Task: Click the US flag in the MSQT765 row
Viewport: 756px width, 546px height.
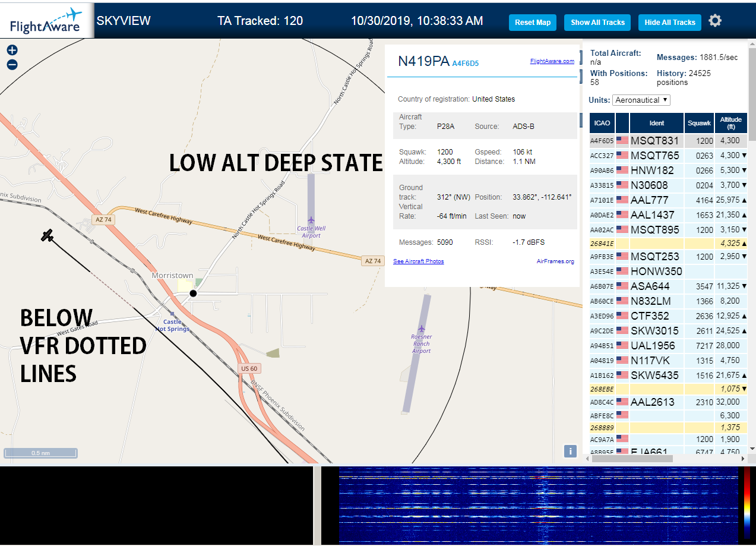Action: (622, 156)
